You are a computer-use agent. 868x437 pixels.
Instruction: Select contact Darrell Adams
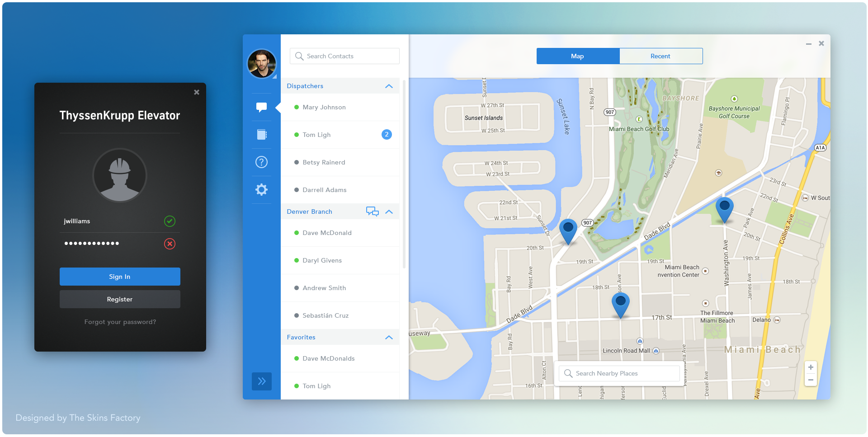(340, 190)
